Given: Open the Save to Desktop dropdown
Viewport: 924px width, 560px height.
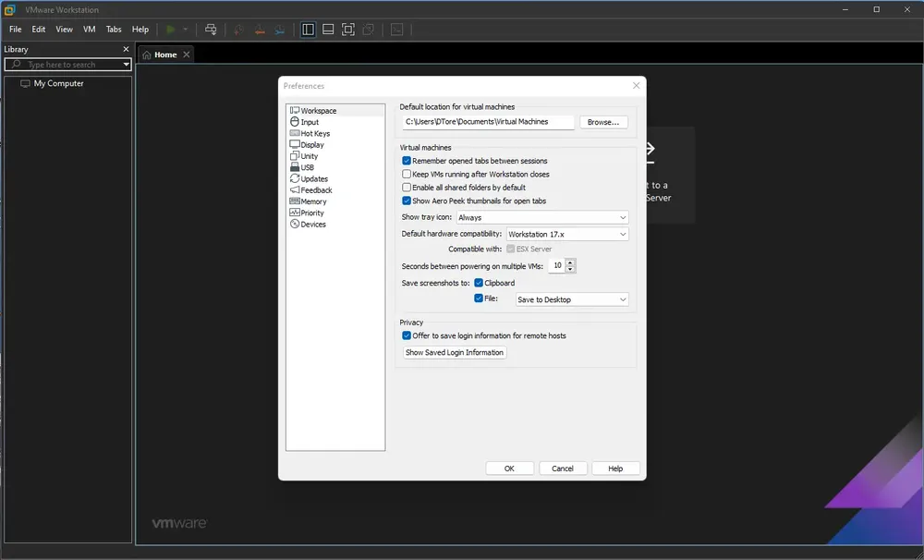Looking at the screenshot, I should (572, 299).
